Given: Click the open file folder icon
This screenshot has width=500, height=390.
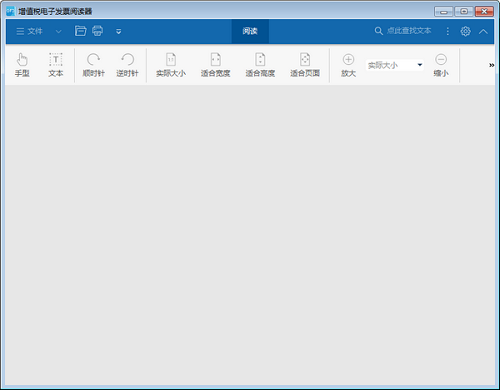Looking at the screenshot, I should click(80, 31).
